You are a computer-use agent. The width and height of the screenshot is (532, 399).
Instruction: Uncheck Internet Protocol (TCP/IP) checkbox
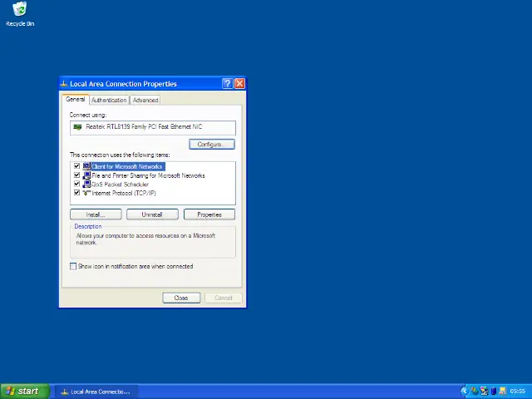pyautogui.click(x=76, y=193)
